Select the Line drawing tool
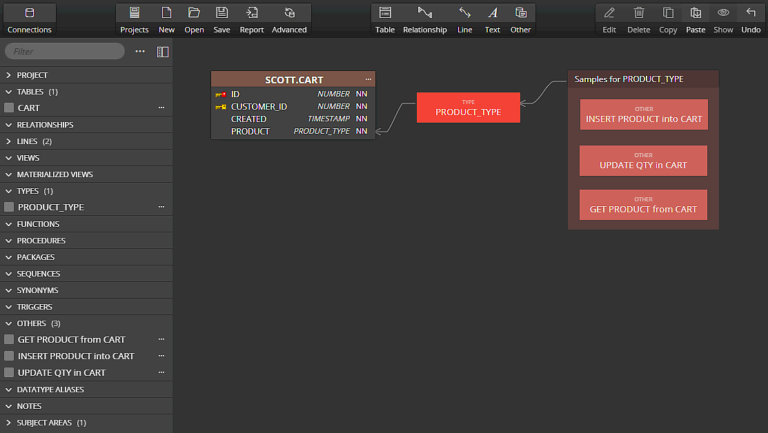This screenshot has width=768, height=433. pos(465,13)
